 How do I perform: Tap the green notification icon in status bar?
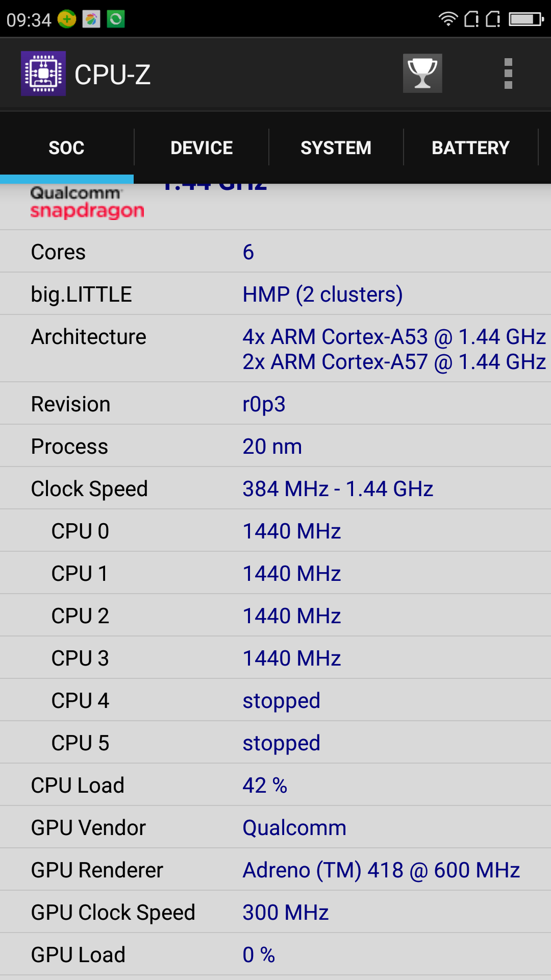point(116,19)
